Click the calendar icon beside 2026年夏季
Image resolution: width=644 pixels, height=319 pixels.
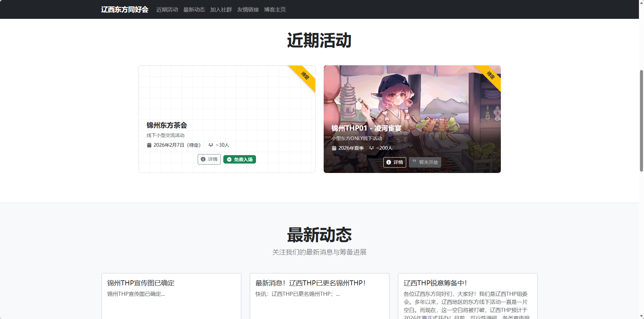334,148
